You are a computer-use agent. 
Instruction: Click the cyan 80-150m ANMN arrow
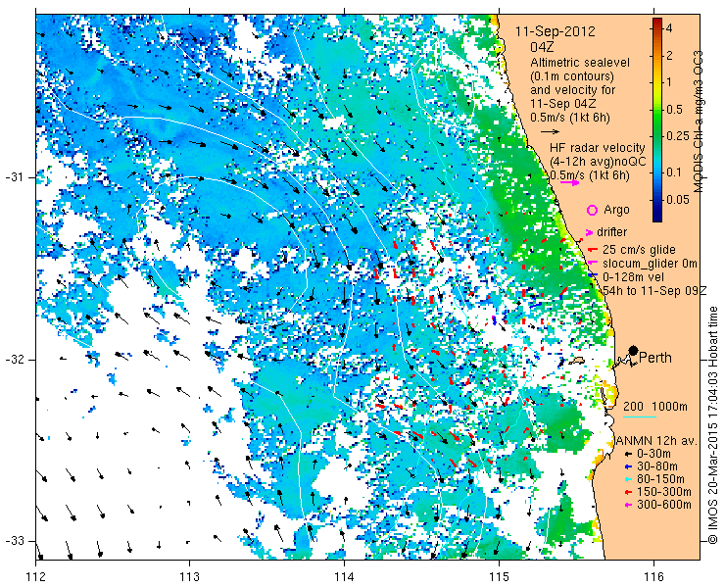click(x=628, y=479)
